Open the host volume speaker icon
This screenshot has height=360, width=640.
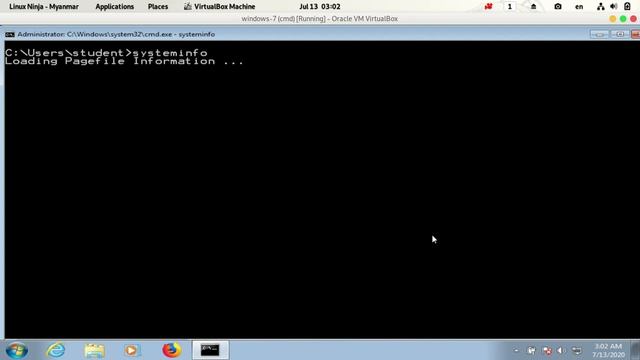click(613, 7)
